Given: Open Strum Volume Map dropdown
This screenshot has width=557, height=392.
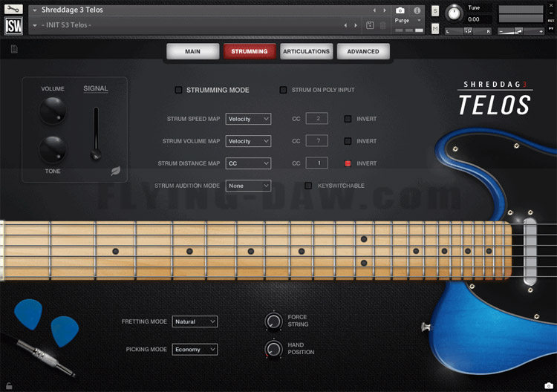Looking at the screenshot, I should coord(248,141).
